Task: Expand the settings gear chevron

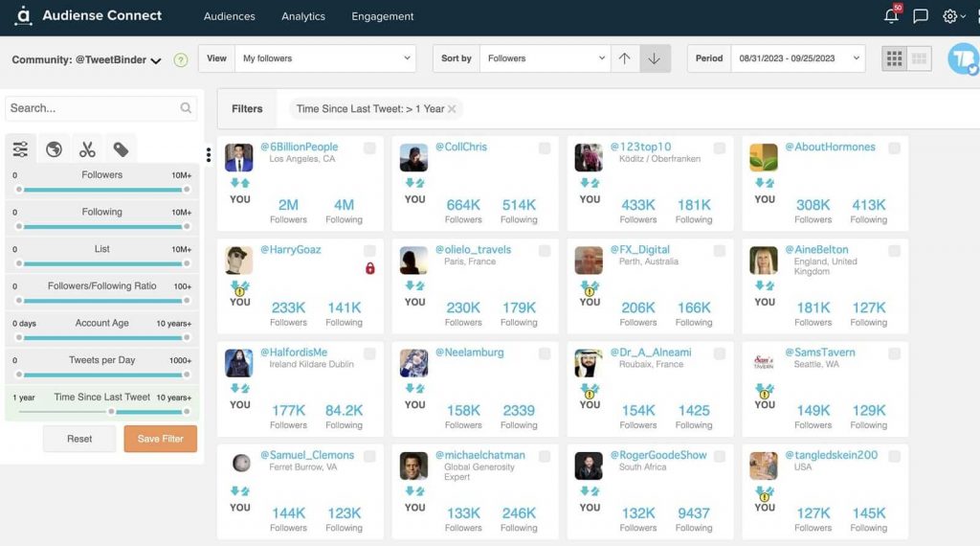Action: coord(963,17)
